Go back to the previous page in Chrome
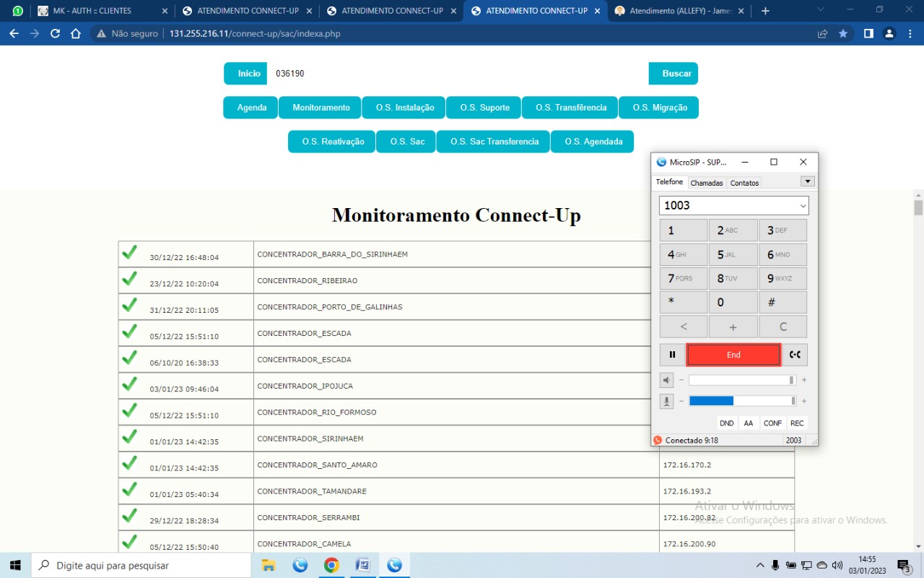 pyautogui.click(x=14, y=34)
